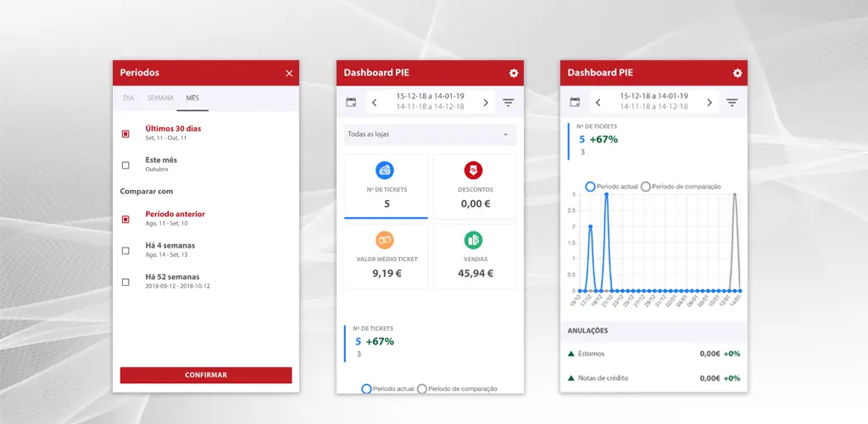Viewport: 868px width, 424px height.
Task: Toggle Período actual legend in right dashboard
Action: pyautogui.click(x=611, y=187)
